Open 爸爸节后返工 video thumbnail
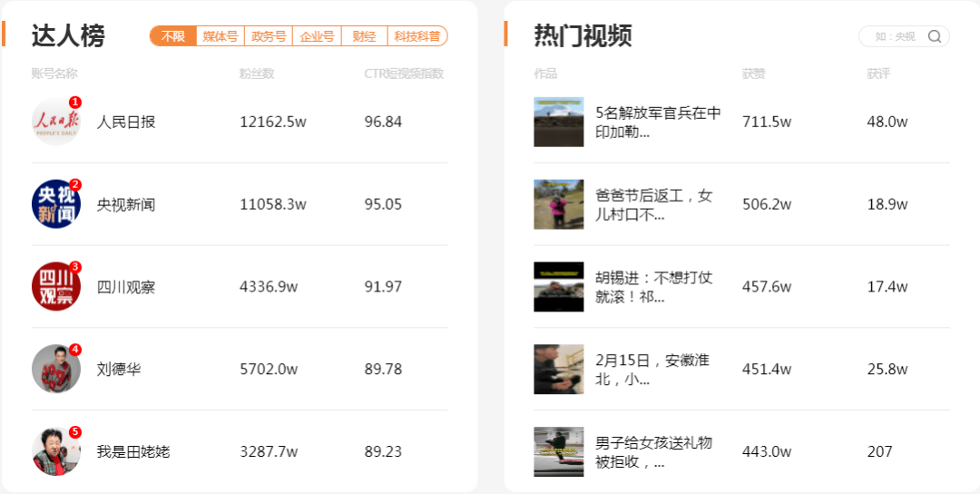The width and height of the screenshot is (980, 494). [559, 204]
